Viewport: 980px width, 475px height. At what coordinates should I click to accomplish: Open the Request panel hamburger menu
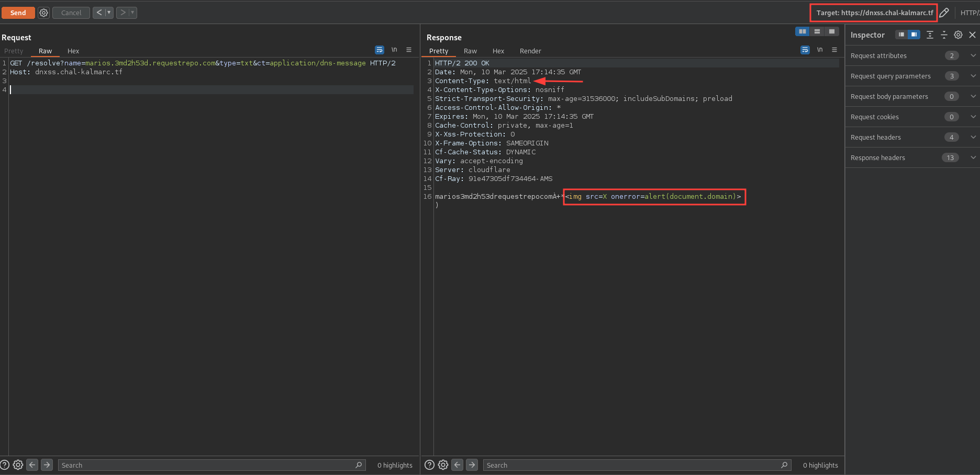tap(409, 50)
